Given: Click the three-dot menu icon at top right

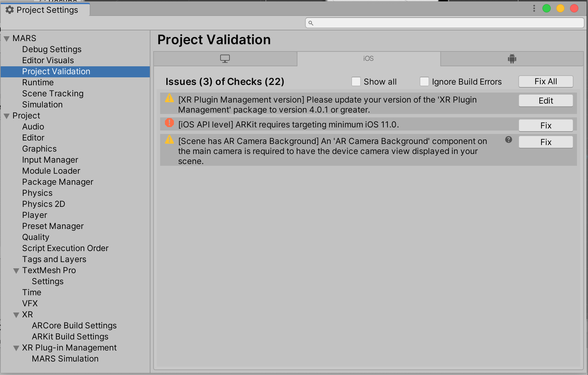Looking at the screenshot, I should [x=533, y=8].
